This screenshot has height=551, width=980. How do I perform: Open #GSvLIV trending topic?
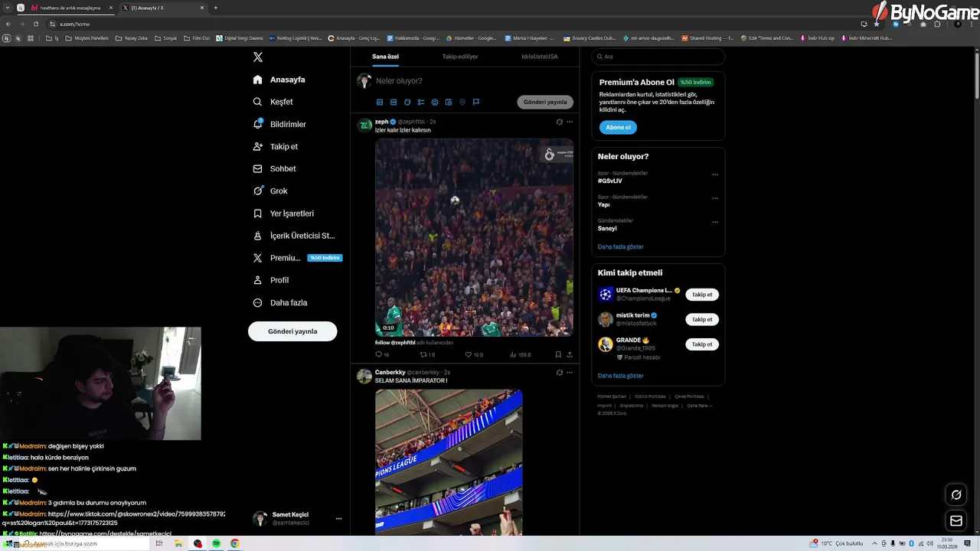click(609, 181)
